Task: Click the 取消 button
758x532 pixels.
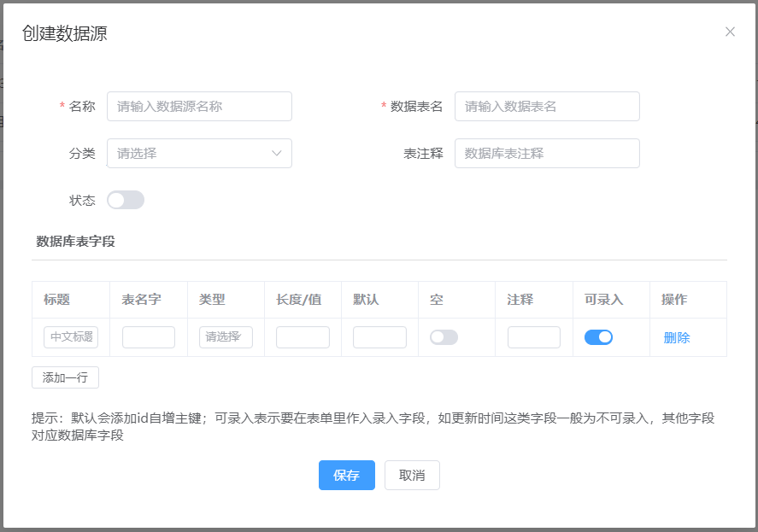Action: pyautogui.click(x=412, y=476)
